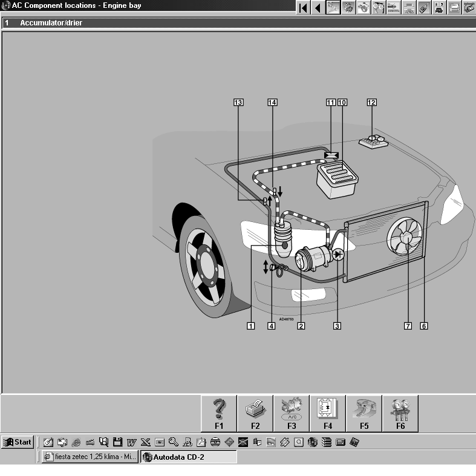This screenshot has width=476, height=476.
Task: Jump to first page with skip-back arrow
Action: (x=303, y=7)
